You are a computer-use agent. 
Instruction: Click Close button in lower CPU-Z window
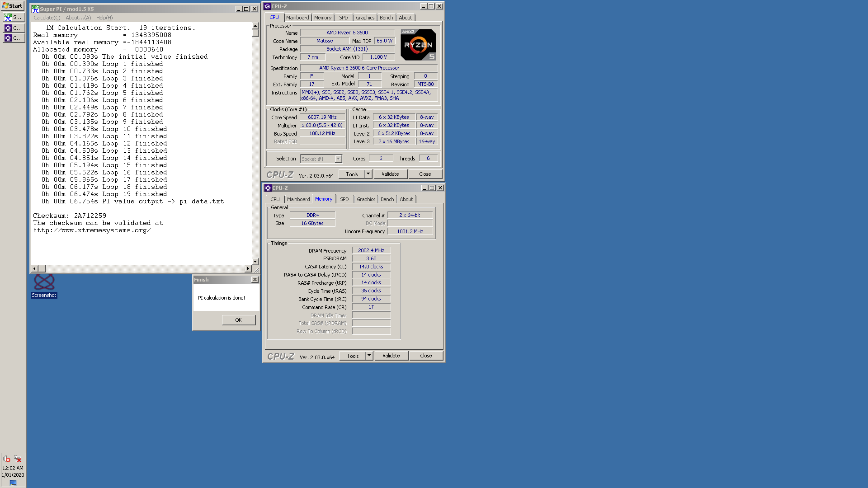tap(426, 356)
